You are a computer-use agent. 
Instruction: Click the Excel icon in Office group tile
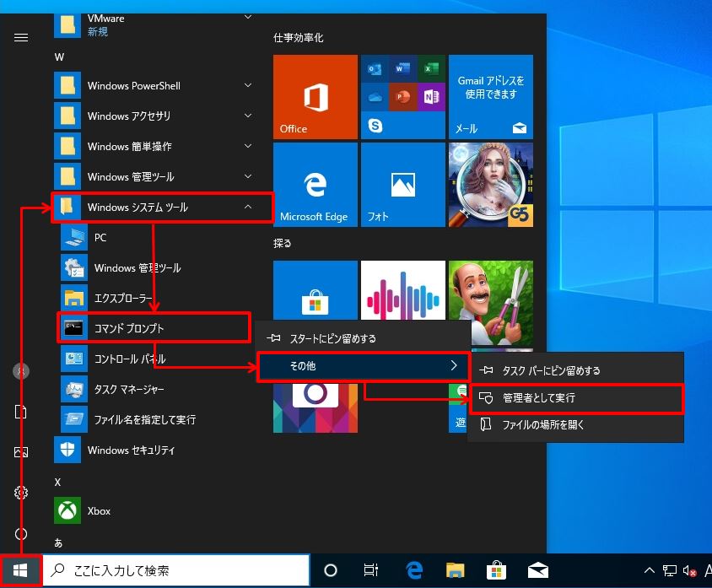431,68
